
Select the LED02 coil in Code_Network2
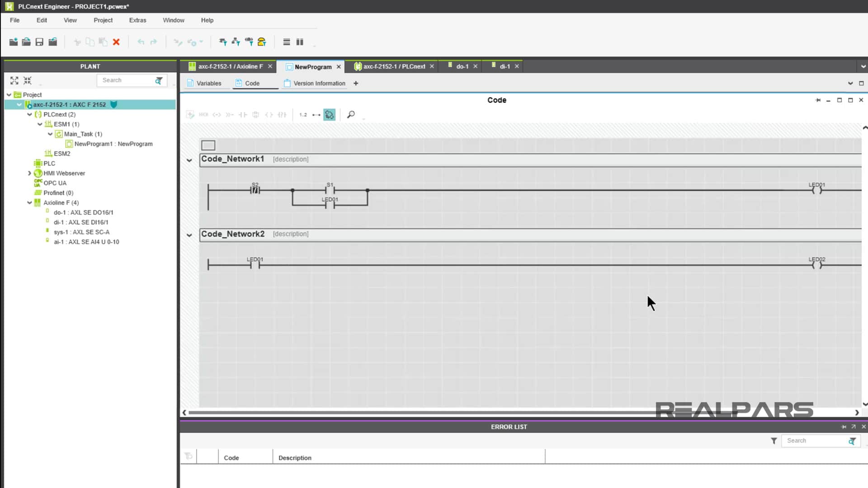817,265
